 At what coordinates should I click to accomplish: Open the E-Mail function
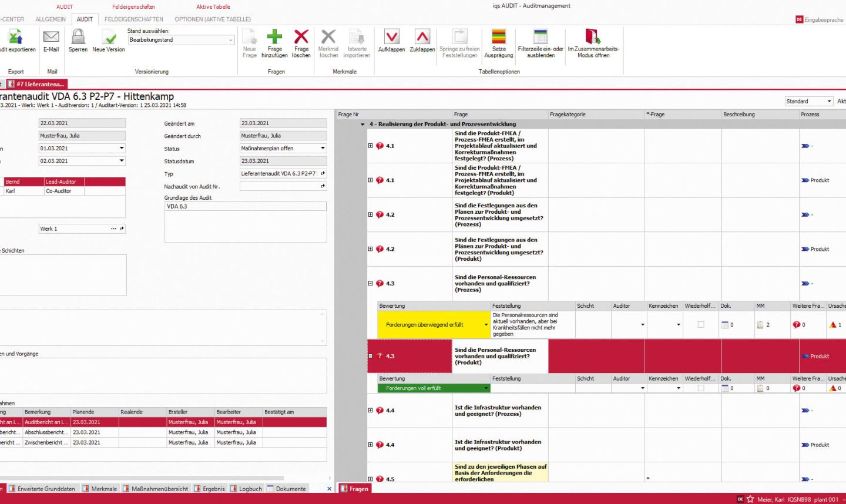coord(51,41)
